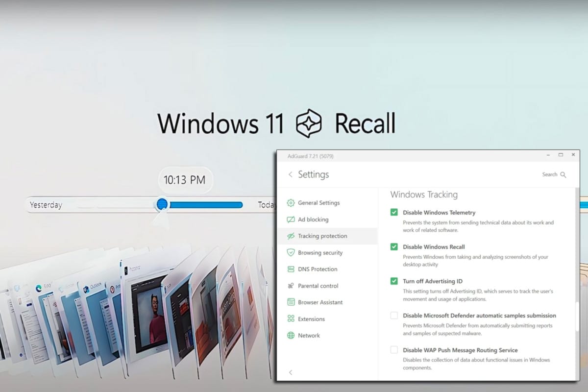Minimize the AdGuard window
Screen dimensions: 588x392
[x=548, y=155]
